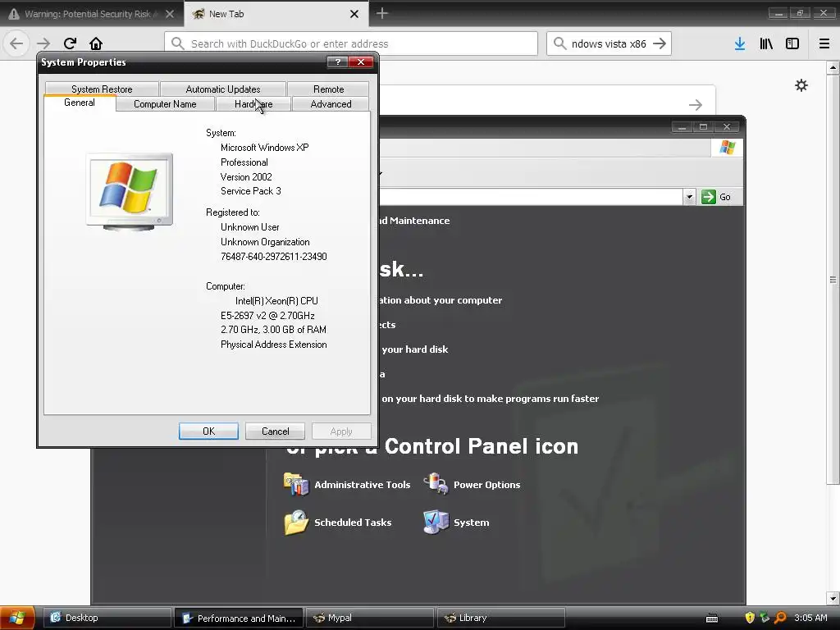Switch to the Automatic Updates tab

pos(223,89)
